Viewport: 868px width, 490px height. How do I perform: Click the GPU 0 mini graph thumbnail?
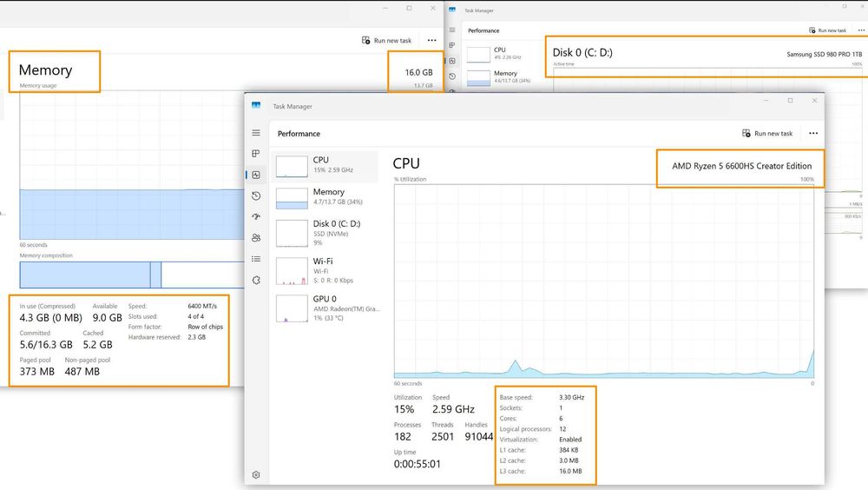tap(292, 308)
